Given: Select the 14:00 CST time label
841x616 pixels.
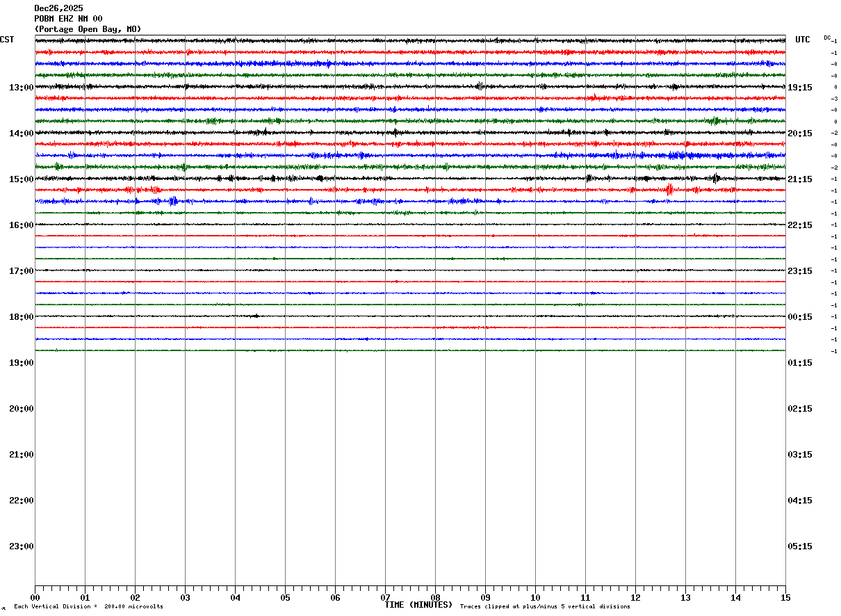Looking at the screenshot, I should [22, 133].
